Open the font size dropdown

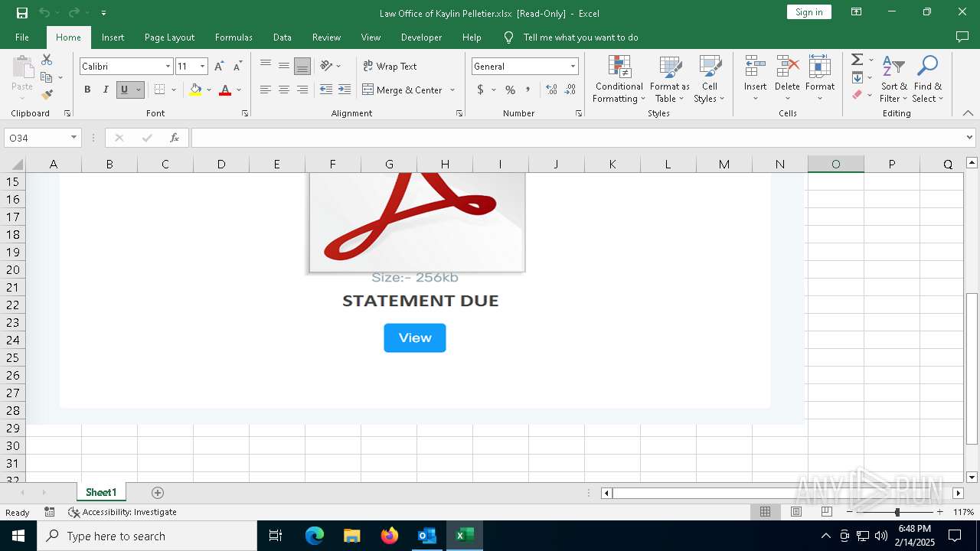pyautogui.click(x=202, y=67)
